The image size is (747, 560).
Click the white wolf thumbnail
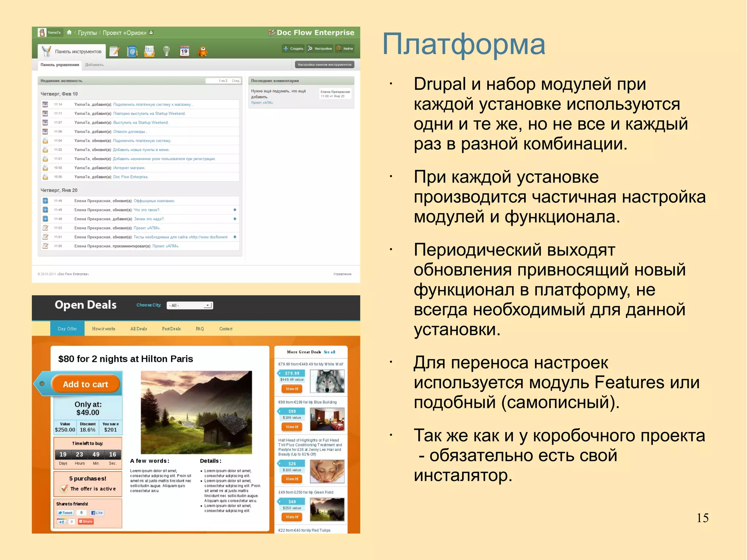[x=327, y=381]
